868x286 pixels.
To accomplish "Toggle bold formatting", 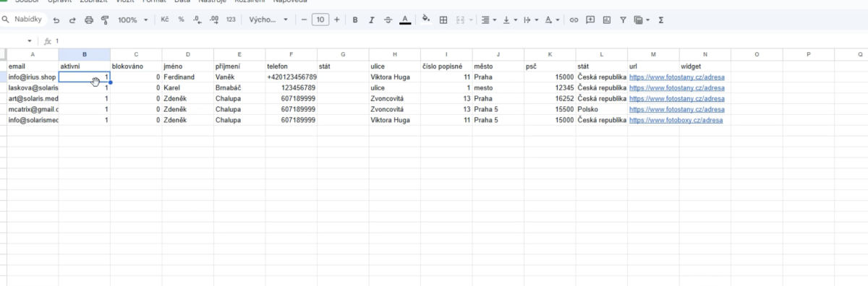I will pyautogui.click(x=355, y=20).
